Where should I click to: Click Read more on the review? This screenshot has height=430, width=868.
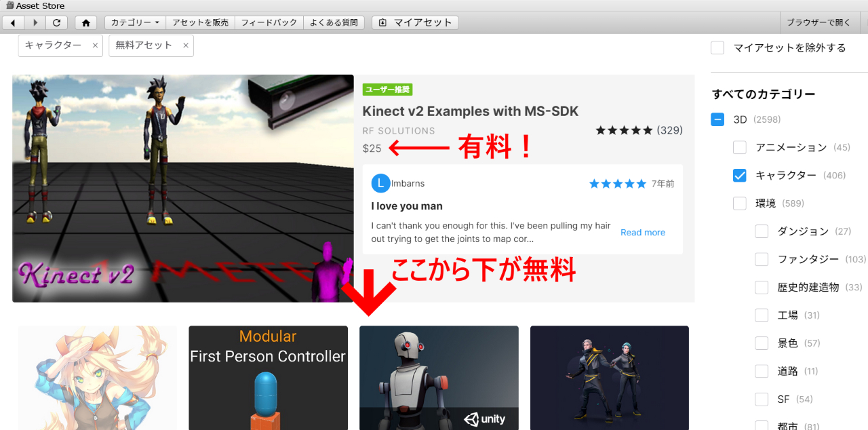(642, 232)
